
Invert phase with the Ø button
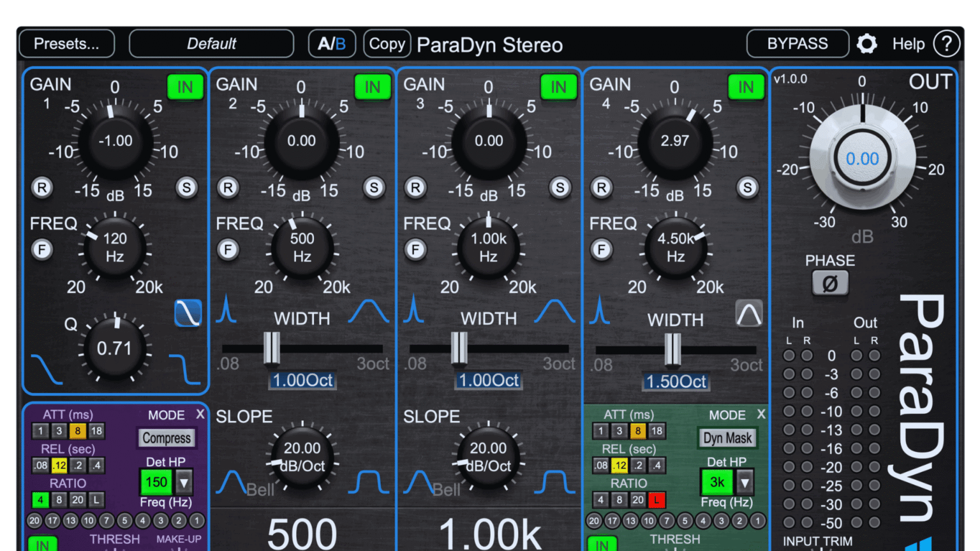coord(829,283)
